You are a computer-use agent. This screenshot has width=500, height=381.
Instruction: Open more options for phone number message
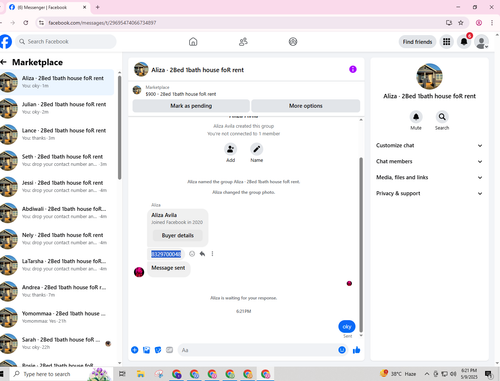pos(212,254)
